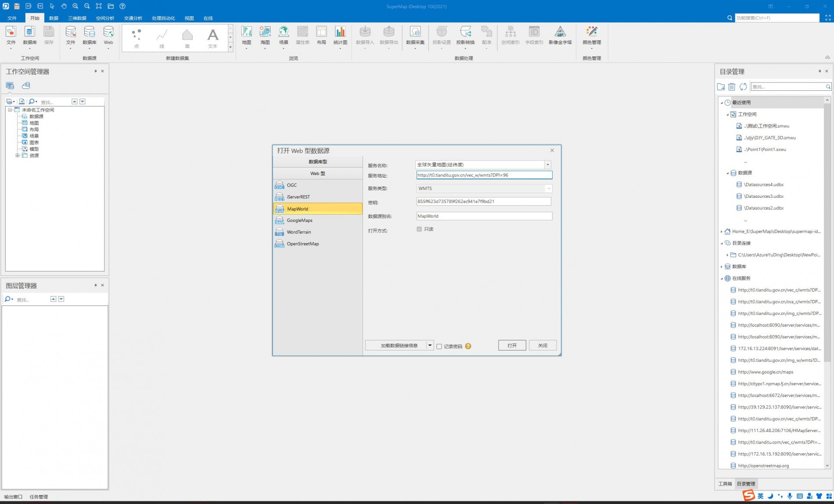Click the help icon in quick access toolbar
This screenshot has width=834, height=504.
click(x=122, y=6)
